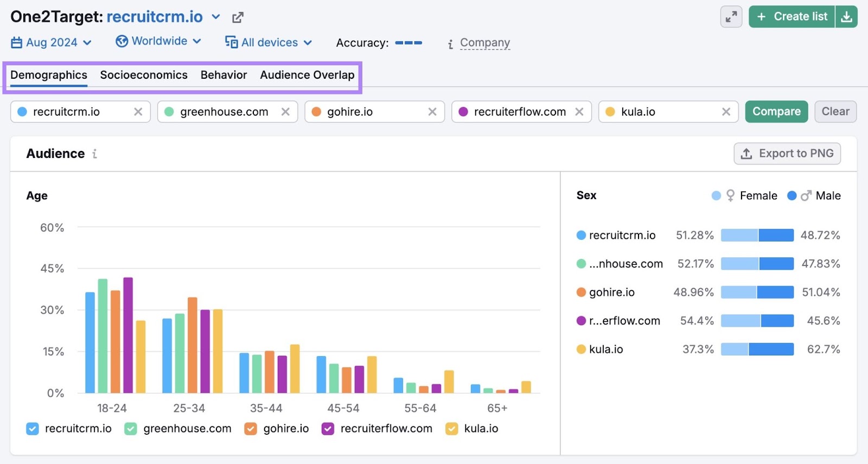The height and width of the screenshot is (464, 868).
Task: Switch to the Behavior tab
Action: click(x=224, y=75)
